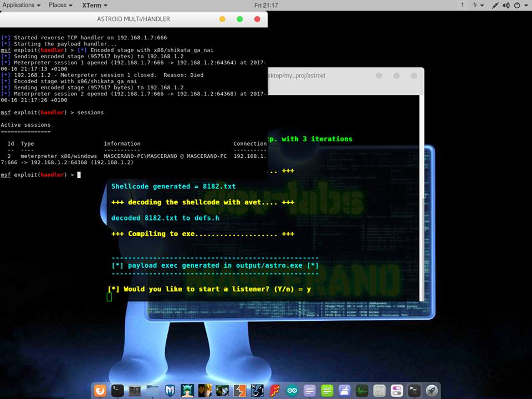This screenshot has width=532, height=399.
Task: Click 'Started reverse TCP handler on 192.168.1.7:666' line
Action: click(x=84, y=38)
